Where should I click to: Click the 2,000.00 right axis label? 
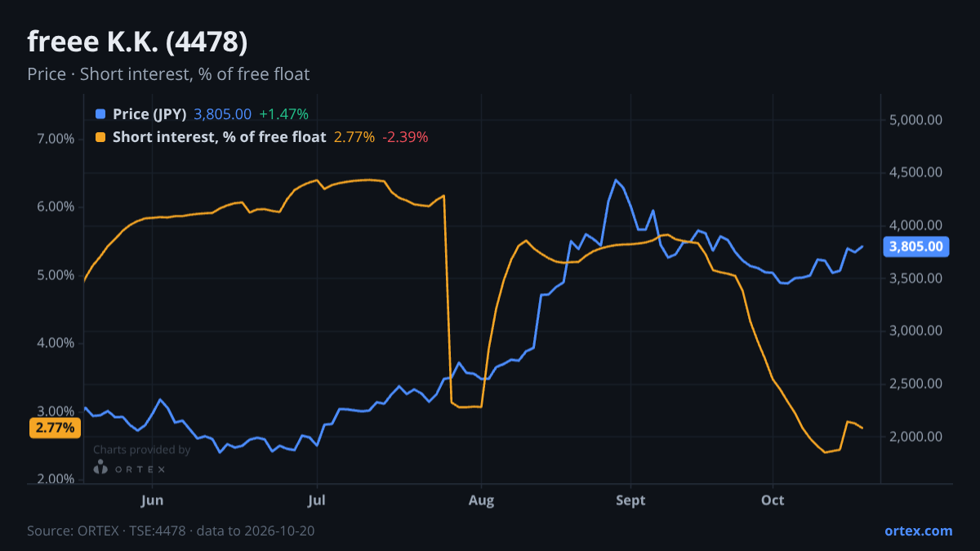click(916, 437)
